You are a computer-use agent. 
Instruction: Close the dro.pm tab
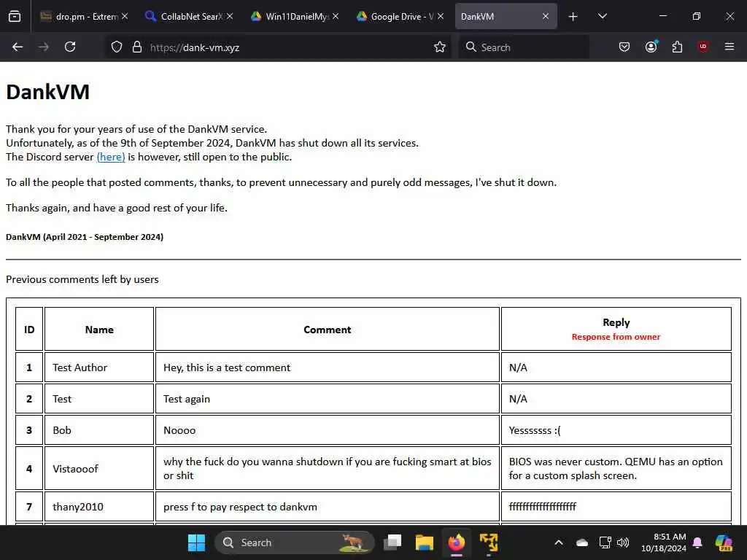pyautogui.click(x=124, y=16)
